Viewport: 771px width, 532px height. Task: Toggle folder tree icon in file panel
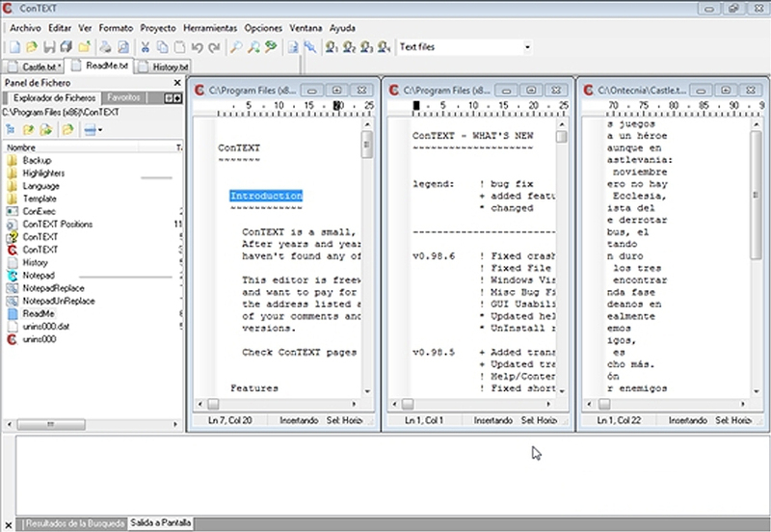10,130
